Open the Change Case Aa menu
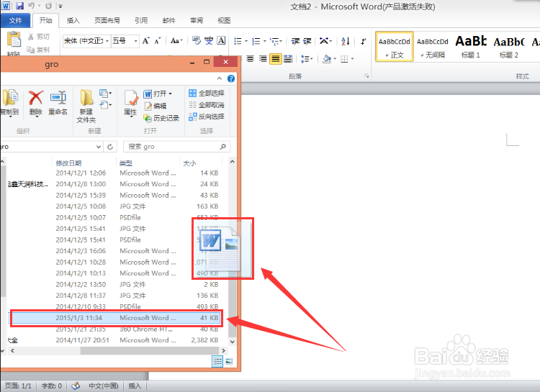 pyautogui.click(x=176, y=41)
